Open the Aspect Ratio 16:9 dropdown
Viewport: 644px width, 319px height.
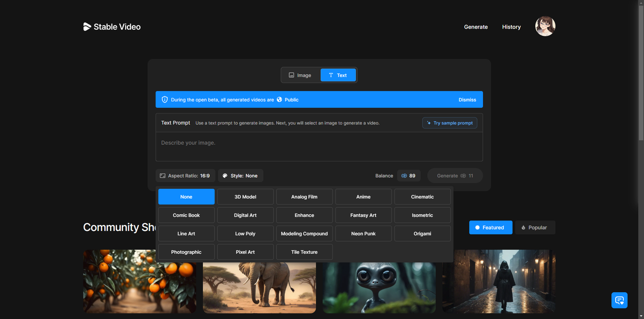point(185,176)
